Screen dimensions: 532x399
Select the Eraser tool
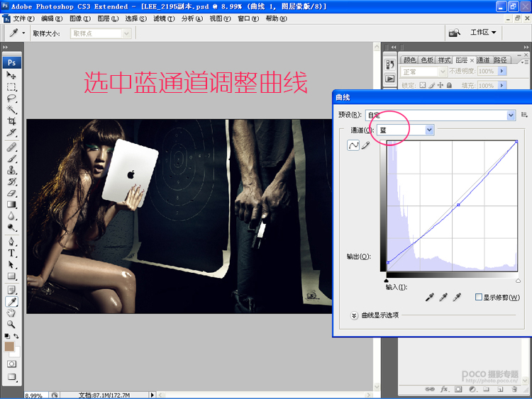tap(11, 193)
